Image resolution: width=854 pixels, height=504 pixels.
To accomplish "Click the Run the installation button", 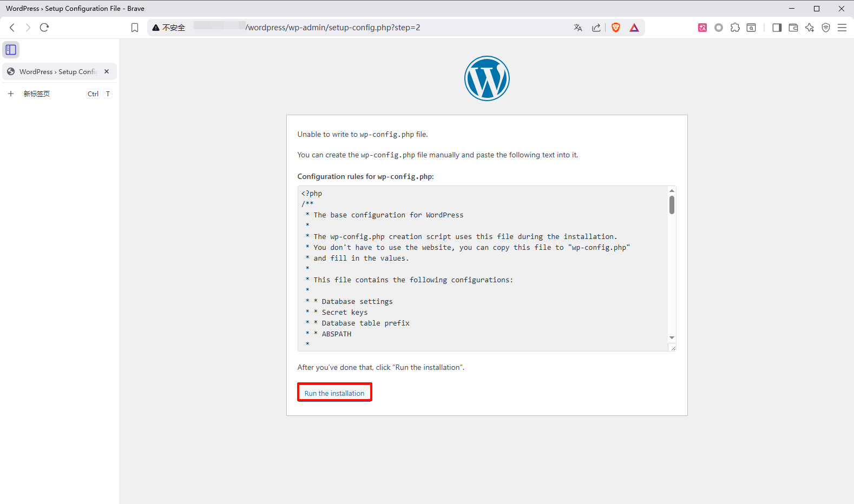I will (x=334, y=393).
